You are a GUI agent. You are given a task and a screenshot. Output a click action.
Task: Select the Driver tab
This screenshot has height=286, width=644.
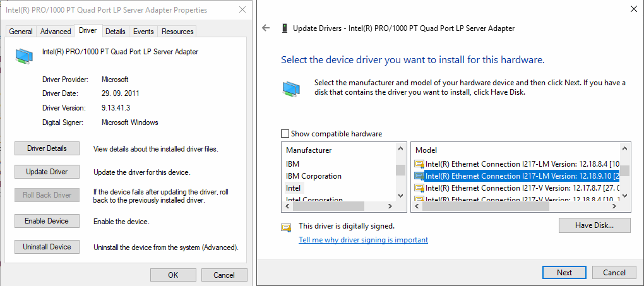pos(88,30)
